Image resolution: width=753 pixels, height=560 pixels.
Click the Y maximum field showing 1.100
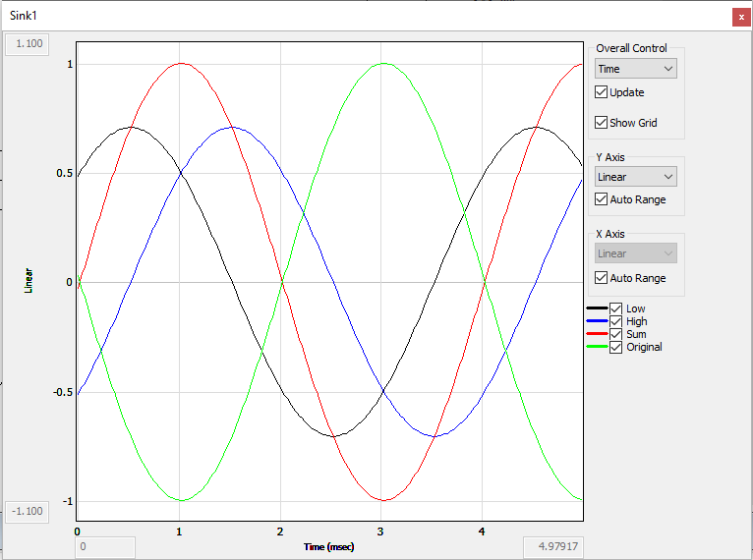click(30, 44)
